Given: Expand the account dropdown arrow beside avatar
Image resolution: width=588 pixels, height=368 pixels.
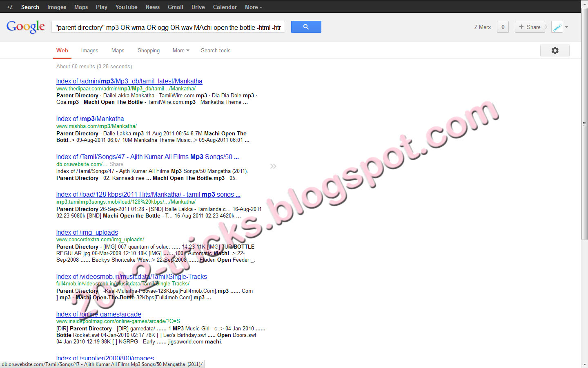Looking at the screenshot, I should (x=567, y=27).
